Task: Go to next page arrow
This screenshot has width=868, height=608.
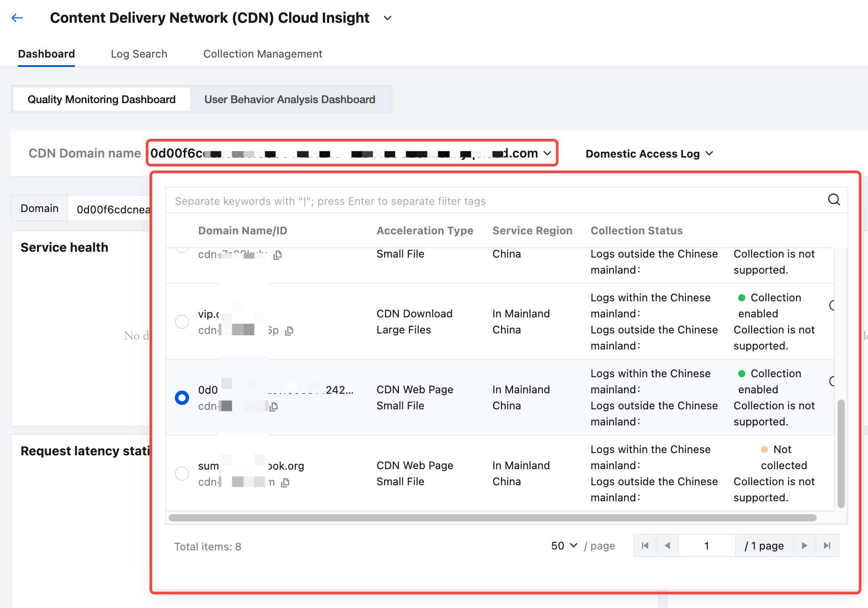Action: [x=804, y=546]
